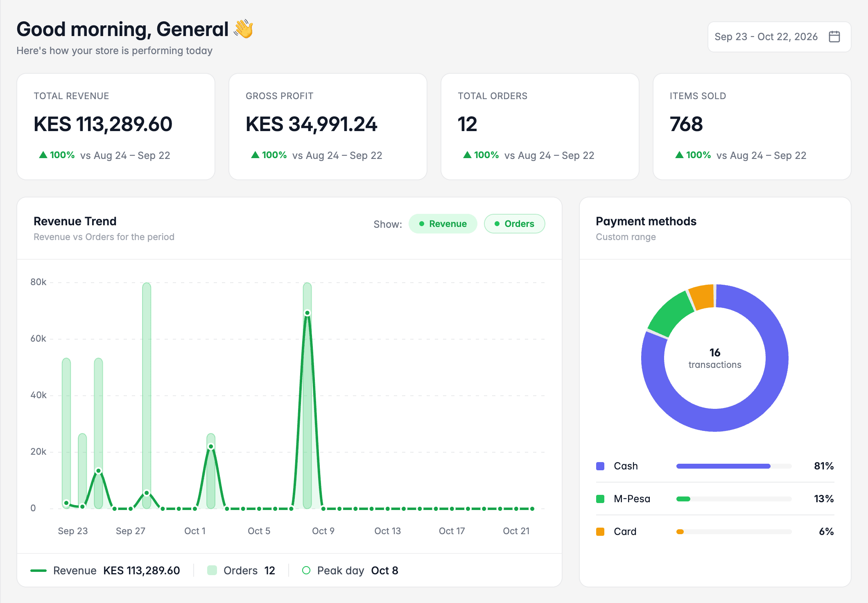Click the Sep 23 axis label
Viewport: 868px width, 603px height.
pos(73,531)
